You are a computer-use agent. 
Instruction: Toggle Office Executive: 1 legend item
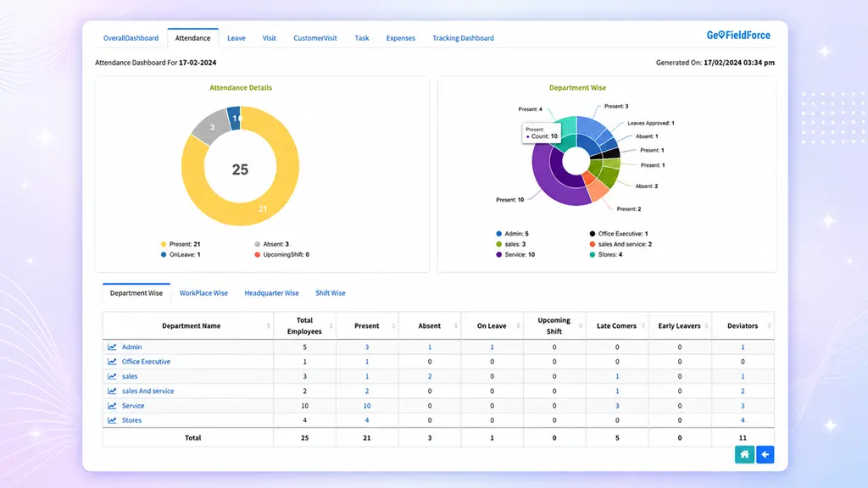click(618, 234)
